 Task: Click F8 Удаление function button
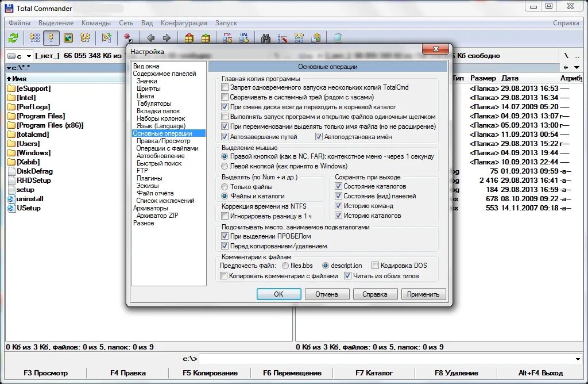pos(457,373)
